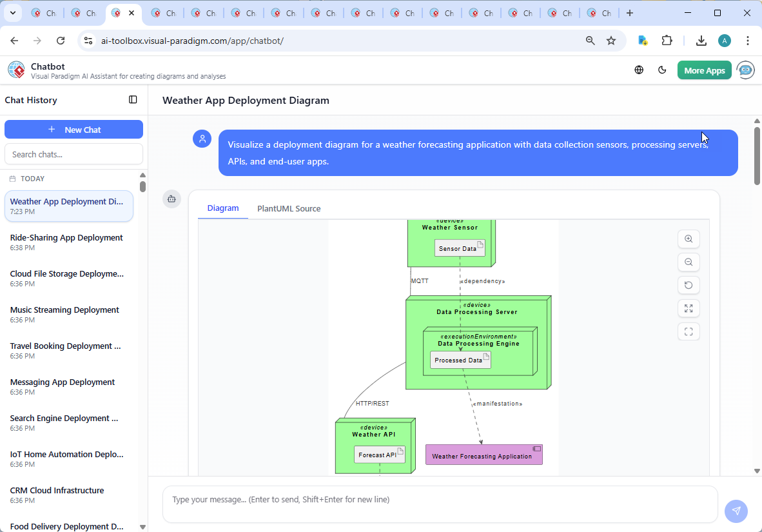Viewport: 762px width, 532px height.
Task: Click the More Apps button
Action: (704, 70)
